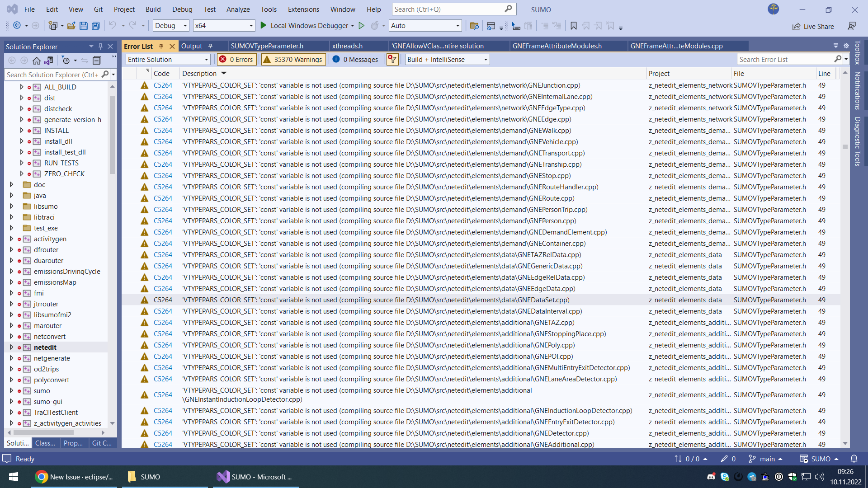Click the Save All icon in the toolbar
This screenshot has width=868, height=488.
(95, 26)
